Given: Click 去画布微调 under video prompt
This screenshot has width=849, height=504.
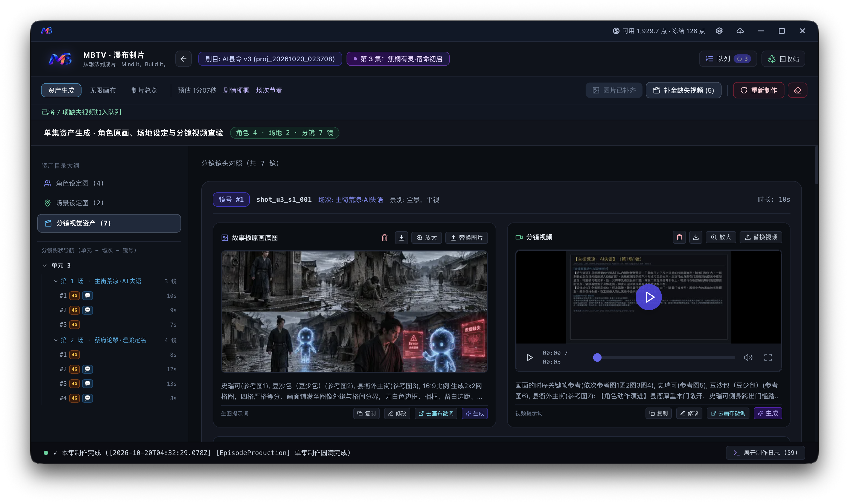Looking at the screenshot, I should (x=728, y=413).
